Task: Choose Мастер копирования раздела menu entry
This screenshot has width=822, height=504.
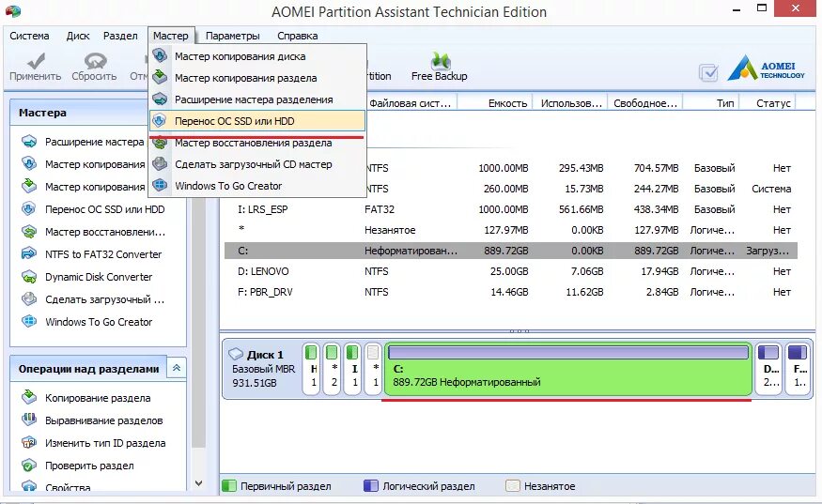Action: coord(257,78)
